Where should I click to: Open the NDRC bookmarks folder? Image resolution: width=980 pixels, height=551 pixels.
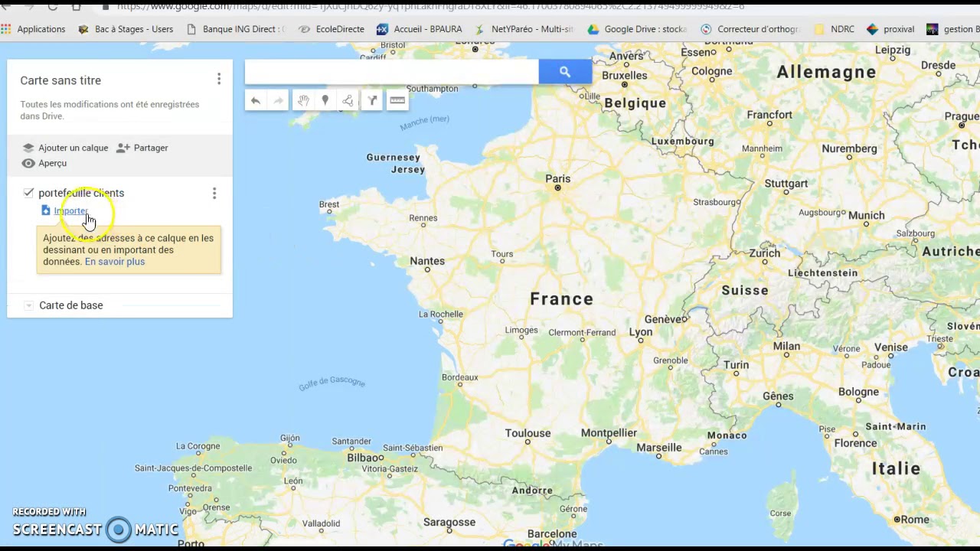834,29
